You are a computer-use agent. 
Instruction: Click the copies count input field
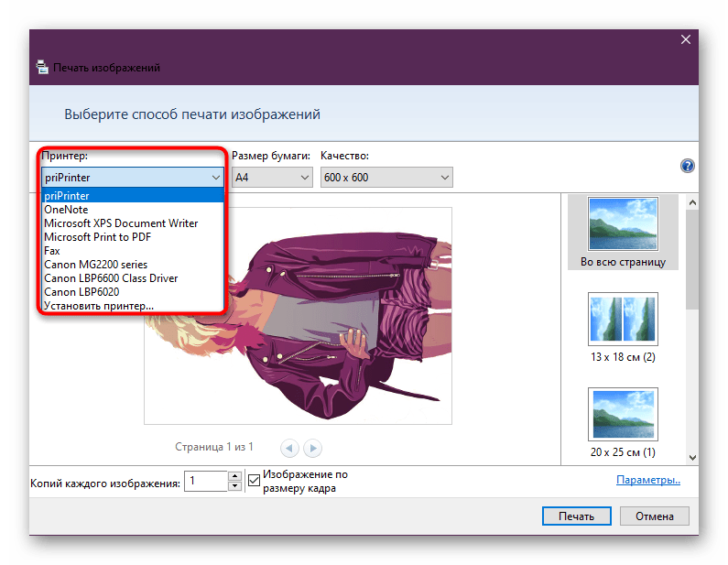click(x=206, y=481)
